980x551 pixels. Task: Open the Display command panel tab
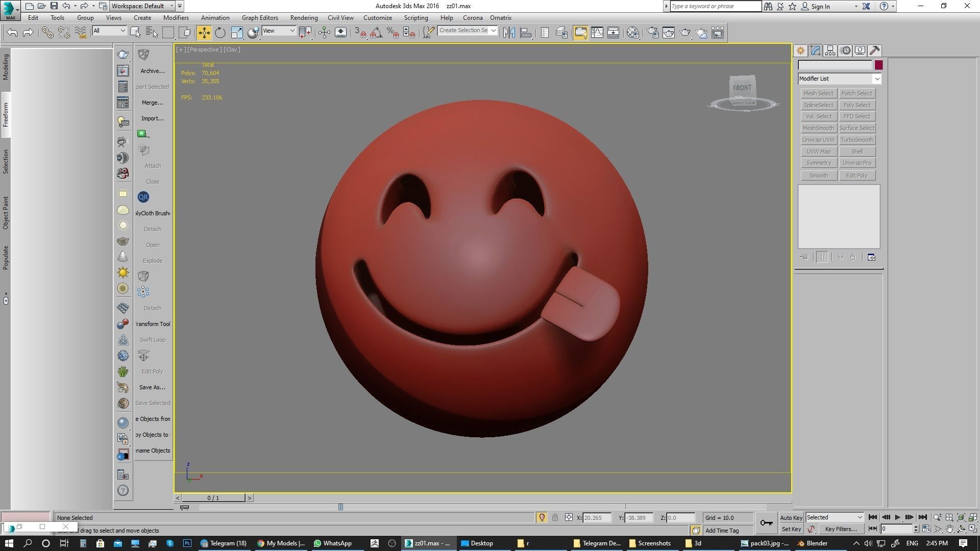pyautogui.click(x=860, y=51)
